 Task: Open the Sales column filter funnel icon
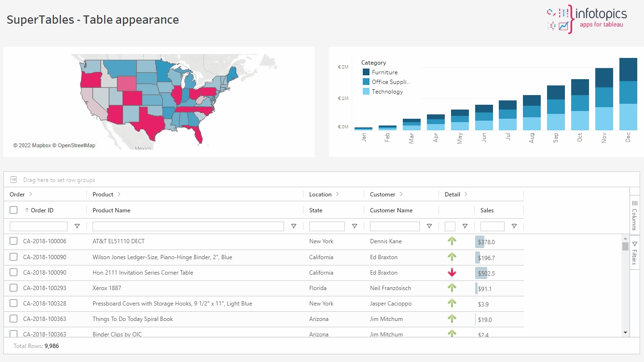pyautogui.click(x=514, y=226)
